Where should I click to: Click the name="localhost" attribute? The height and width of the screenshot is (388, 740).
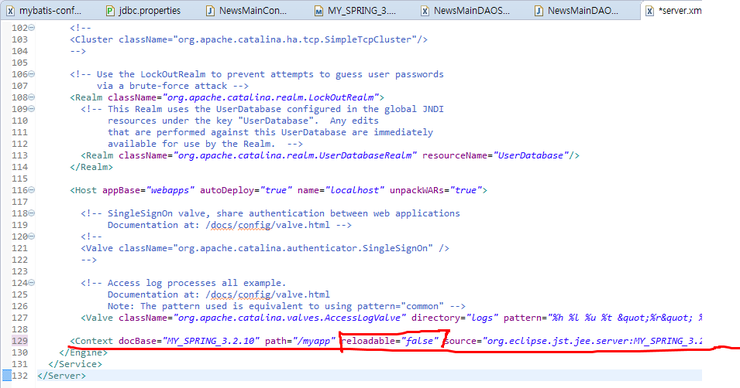341,190
